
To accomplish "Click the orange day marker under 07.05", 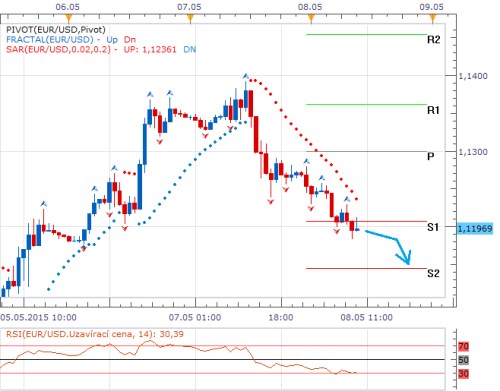I will [x=190, y=18].
